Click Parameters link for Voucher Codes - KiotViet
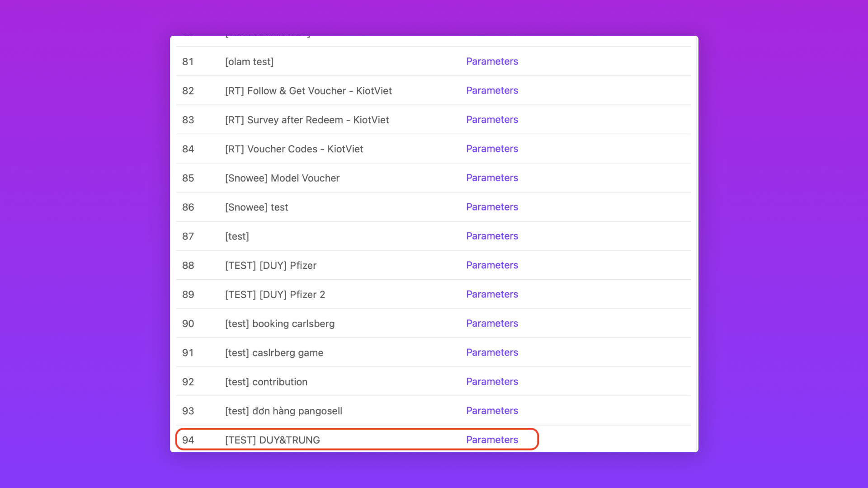 click(x=492, y=149)
